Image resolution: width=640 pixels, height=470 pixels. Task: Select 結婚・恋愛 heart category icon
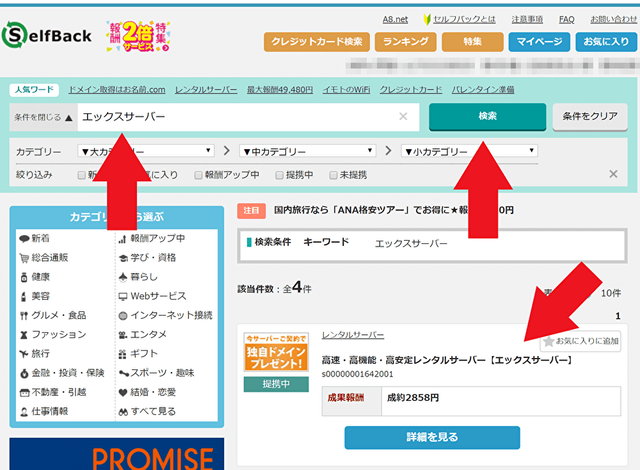(x=123, y=392)
